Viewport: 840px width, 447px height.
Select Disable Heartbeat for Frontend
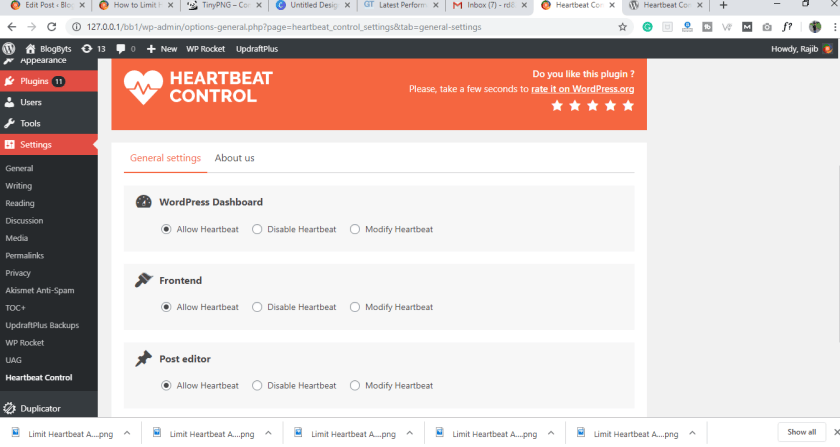click(257, 307)
